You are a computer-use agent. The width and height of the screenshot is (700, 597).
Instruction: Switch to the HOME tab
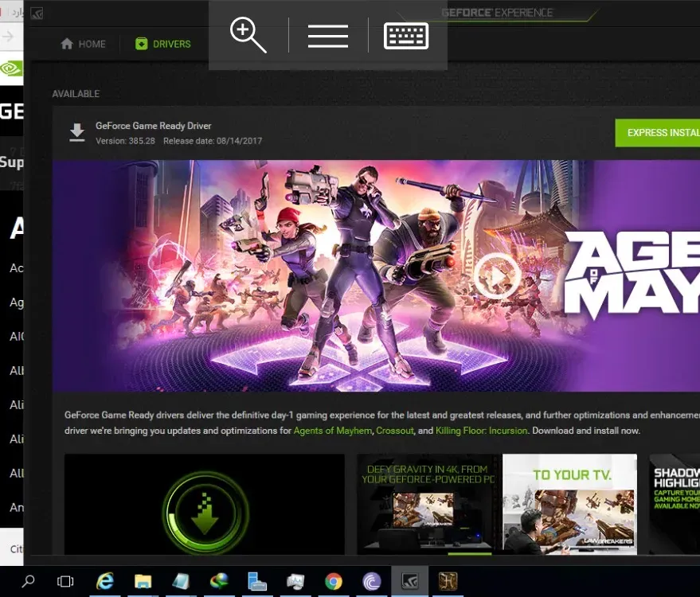pyautogui.click(x=83, y=44)
